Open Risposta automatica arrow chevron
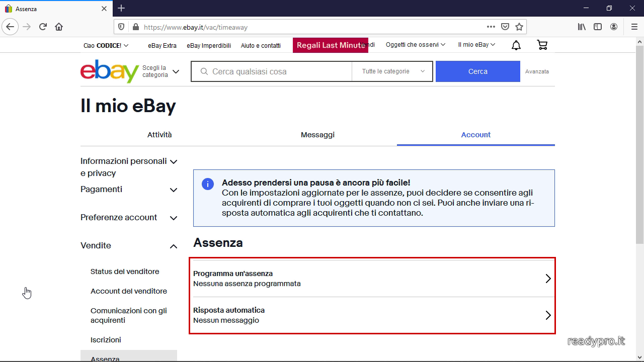 click(x=548, y=315)
